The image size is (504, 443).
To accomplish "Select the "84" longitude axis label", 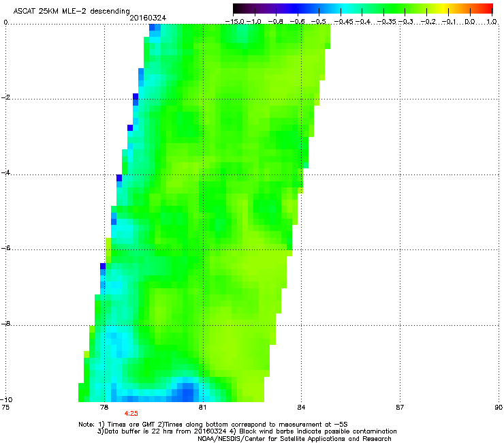I will 301,408.
